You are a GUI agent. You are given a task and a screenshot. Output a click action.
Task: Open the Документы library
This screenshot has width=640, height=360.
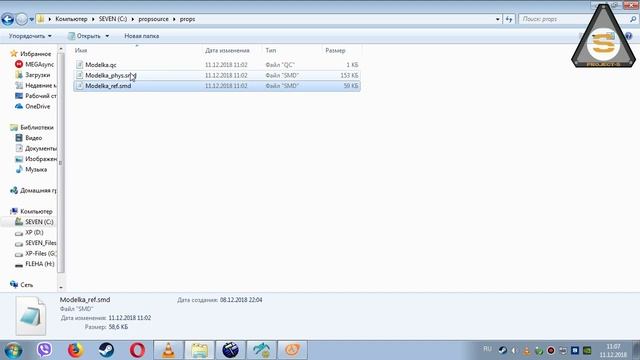[x=40, y=149]
